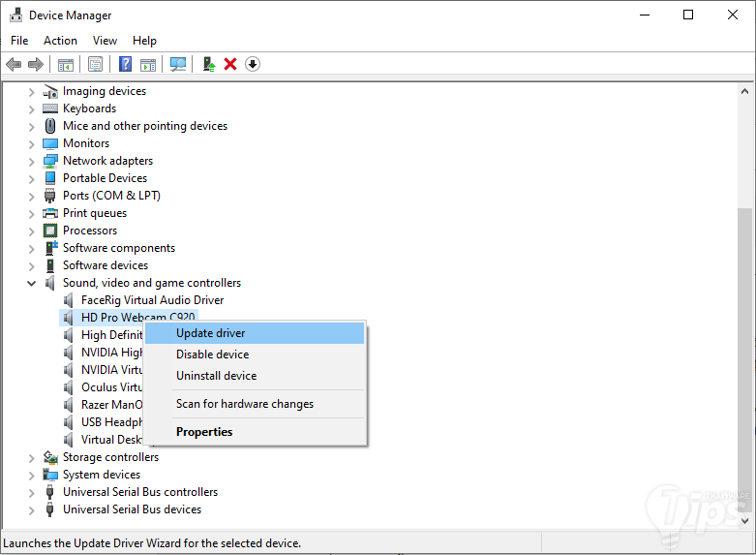Click the Disable device down-arrow icon

pos(253,64)
